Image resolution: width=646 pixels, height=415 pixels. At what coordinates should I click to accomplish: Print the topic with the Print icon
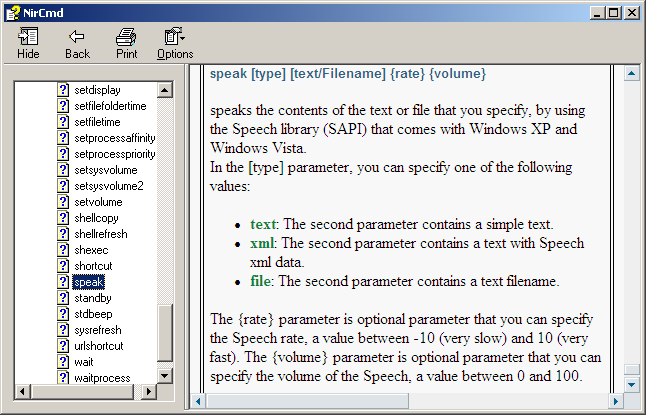[x=126, y=37]
